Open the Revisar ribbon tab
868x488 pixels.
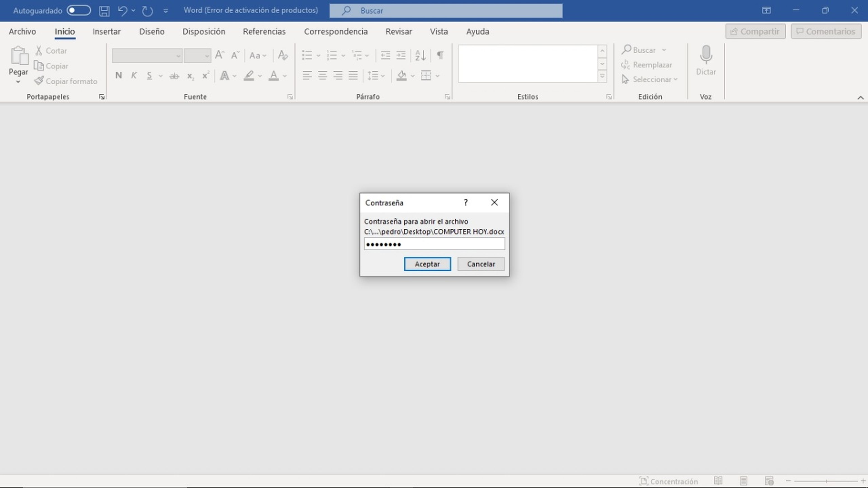tap(399, 31)
